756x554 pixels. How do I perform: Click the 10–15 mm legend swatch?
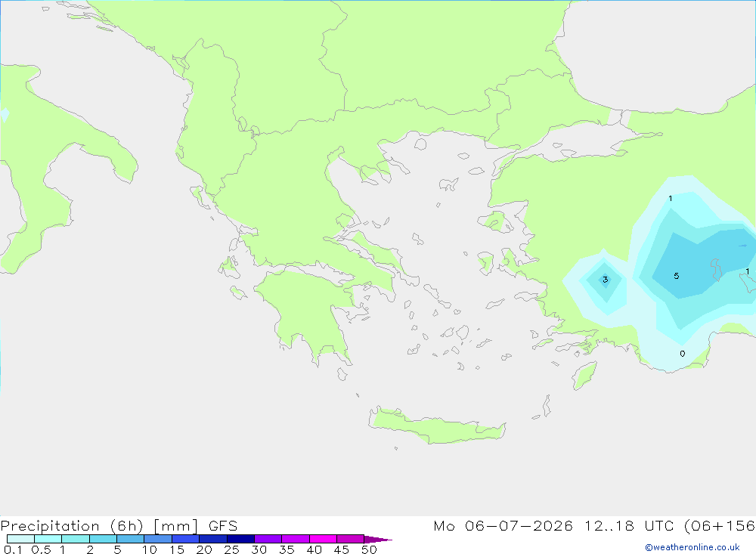point(158,539)
